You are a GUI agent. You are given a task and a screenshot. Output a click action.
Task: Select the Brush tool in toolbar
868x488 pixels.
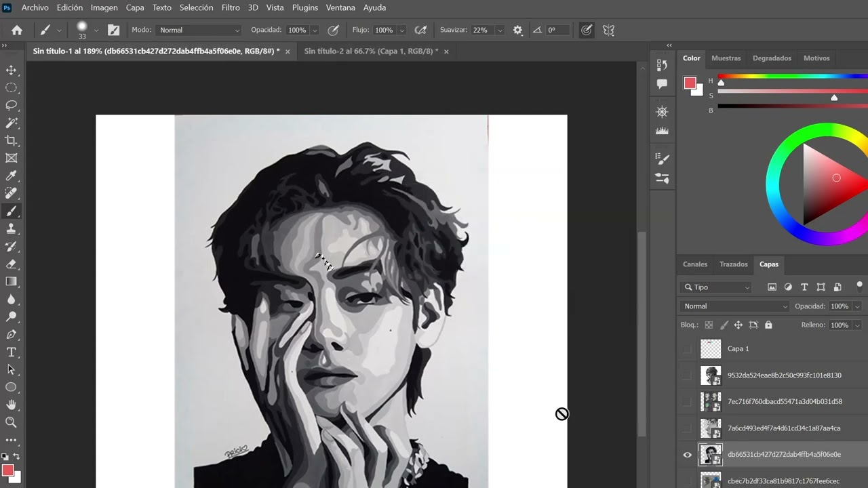tap(11, 211)
